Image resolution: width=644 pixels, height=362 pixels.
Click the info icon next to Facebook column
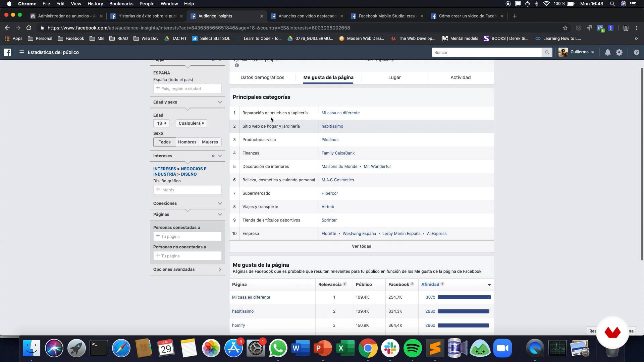pos(412,284)
